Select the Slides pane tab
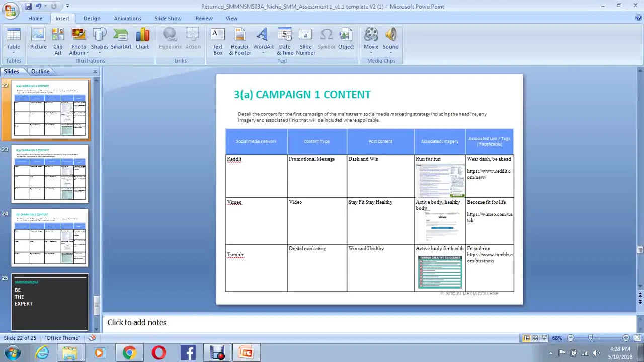644x362 pixels. click(11, 71)
